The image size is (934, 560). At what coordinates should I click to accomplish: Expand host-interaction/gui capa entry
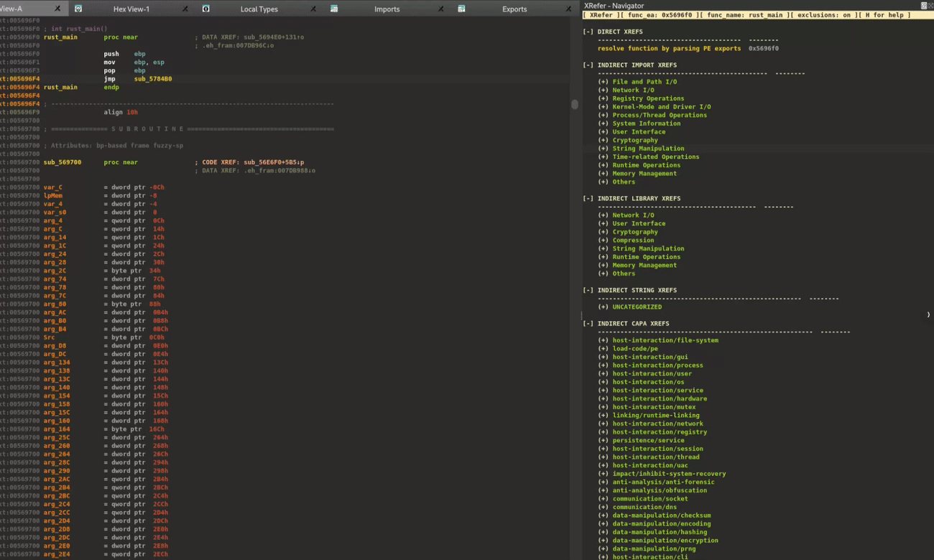point(604,357)
